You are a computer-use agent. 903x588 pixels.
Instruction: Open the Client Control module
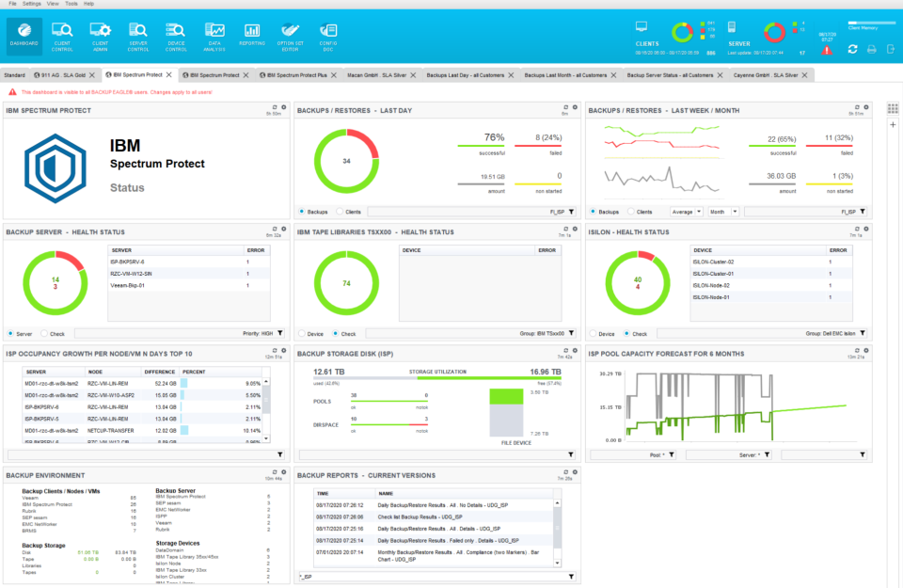point(62,36)
